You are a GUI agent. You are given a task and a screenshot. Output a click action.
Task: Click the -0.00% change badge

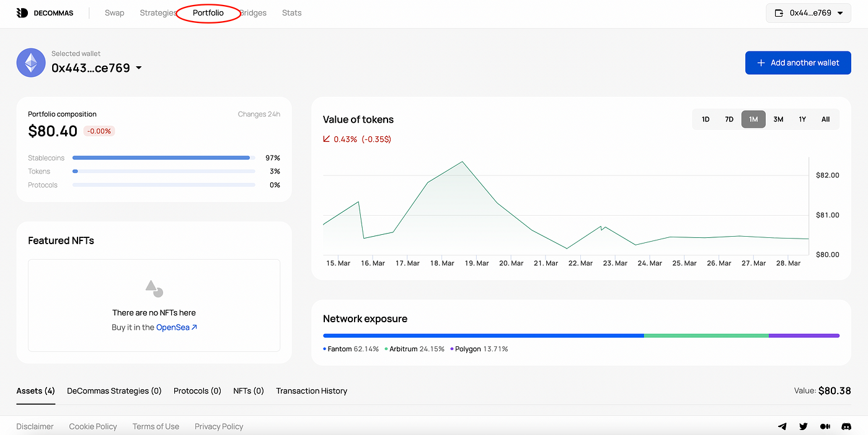pos(99,131)
